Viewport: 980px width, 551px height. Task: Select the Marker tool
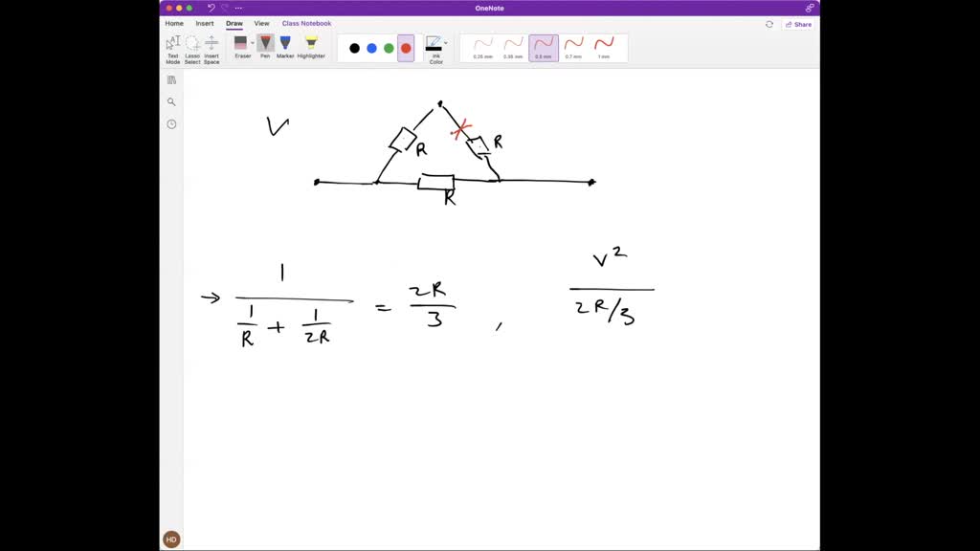(x=284, y=42)
